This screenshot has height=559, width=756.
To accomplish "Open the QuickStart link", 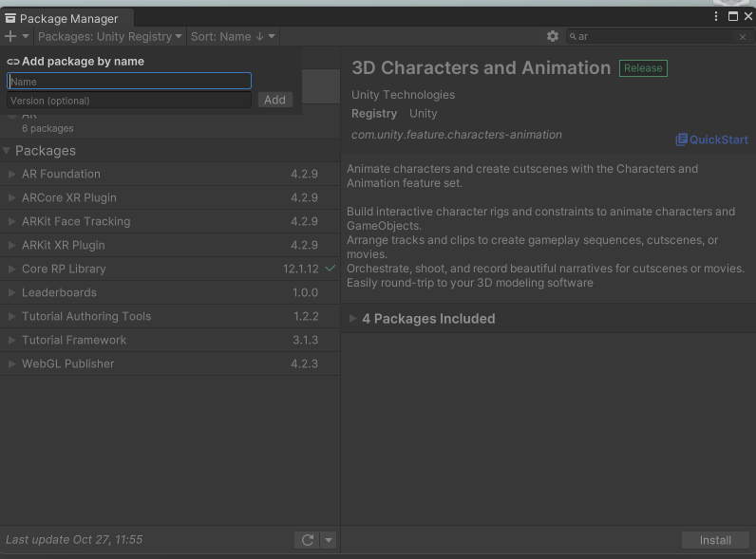I will pyautogui.click(x=711, y=140).
